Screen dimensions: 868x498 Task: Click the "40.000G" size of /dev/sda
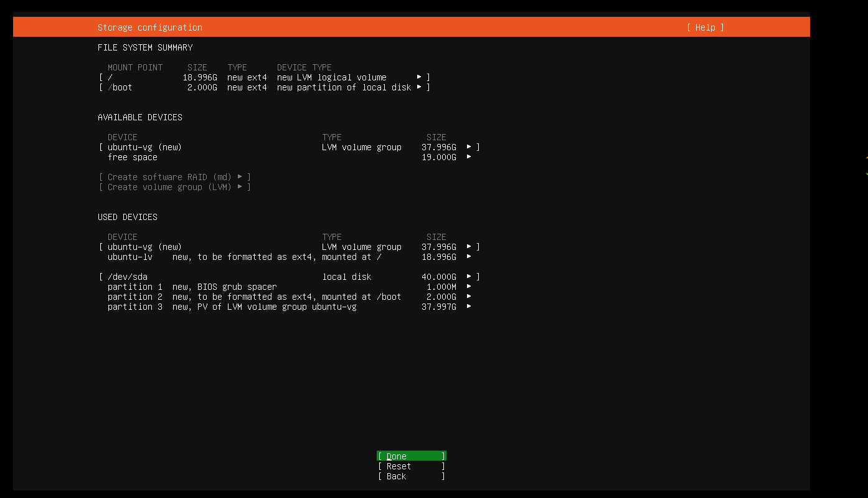point(439,277)
